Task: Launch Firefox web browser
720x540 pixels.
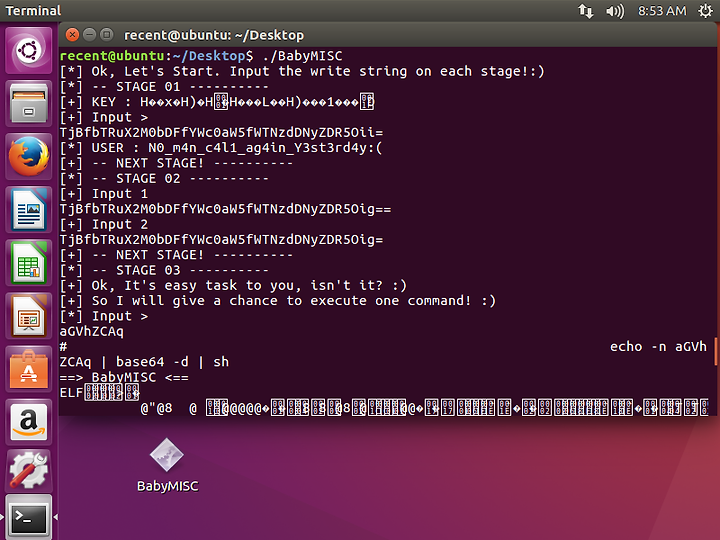Action: tap(28, 157)
